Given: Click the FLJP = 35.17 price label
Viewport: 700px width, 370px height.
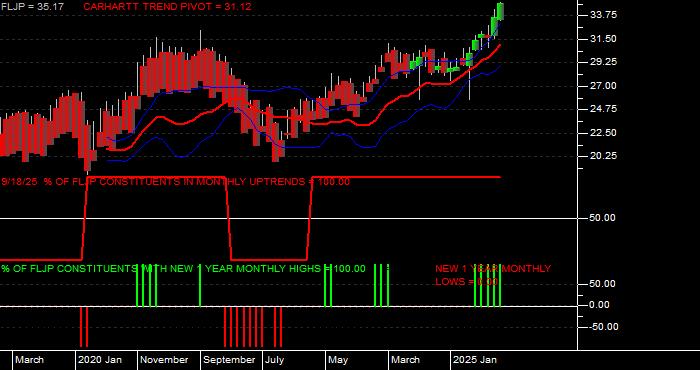Looking at the screenshot, I should [x=32, y=7].
